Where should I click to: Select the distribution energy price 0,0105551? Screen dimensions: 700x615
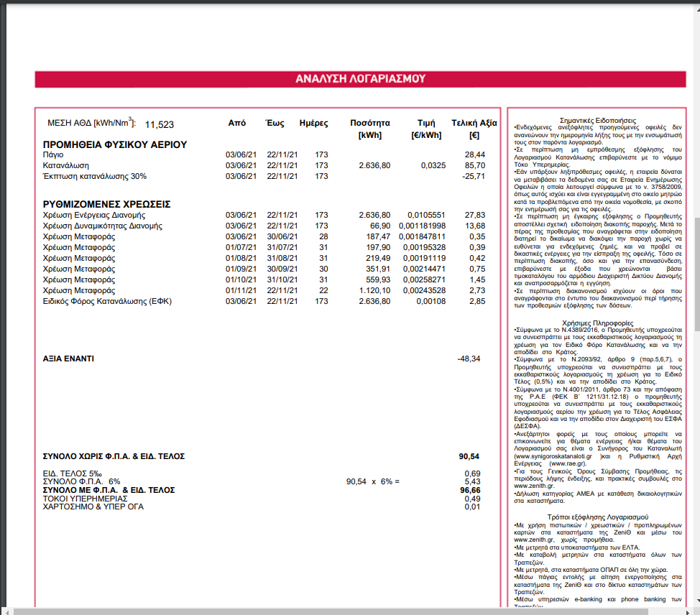coord(426,215)
